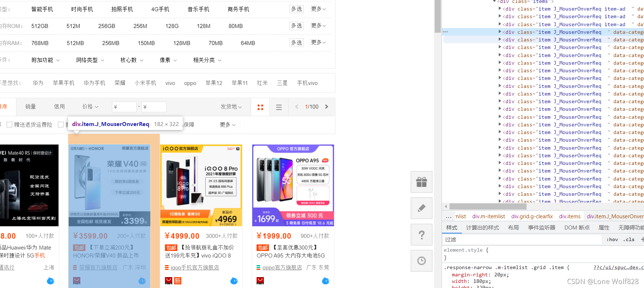644x288 pixels.
Task: Open 附加功能 filter dropdown
Action: (46, 60)
